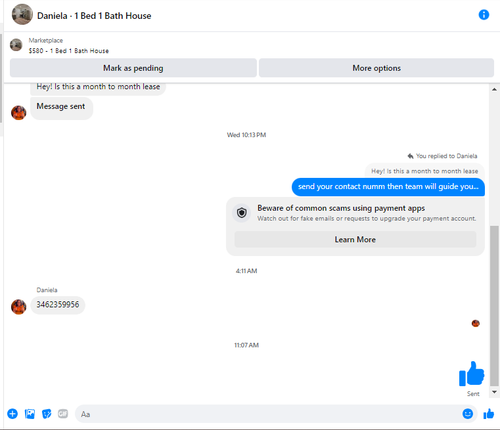Click the 'Marketplace' label
This screenshot has height=430, width=500.
[x=46, y=40]
